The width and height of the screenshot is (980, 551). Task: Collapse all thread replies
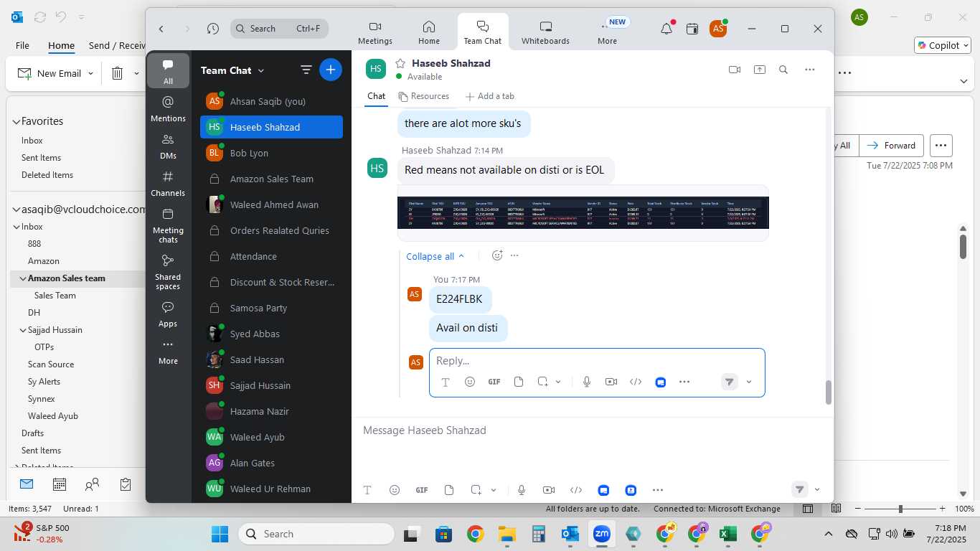point(435,256)
